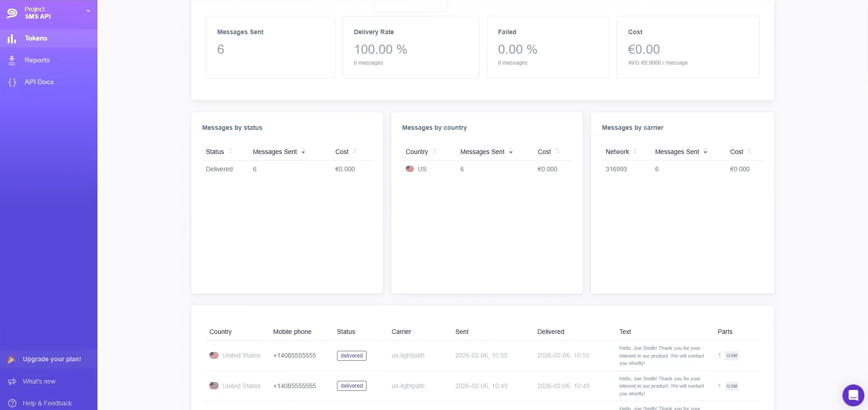Click us-lightpath carrier in 10:49 row
The height and width of the screenshot is (410, 868).
point(408,386)
